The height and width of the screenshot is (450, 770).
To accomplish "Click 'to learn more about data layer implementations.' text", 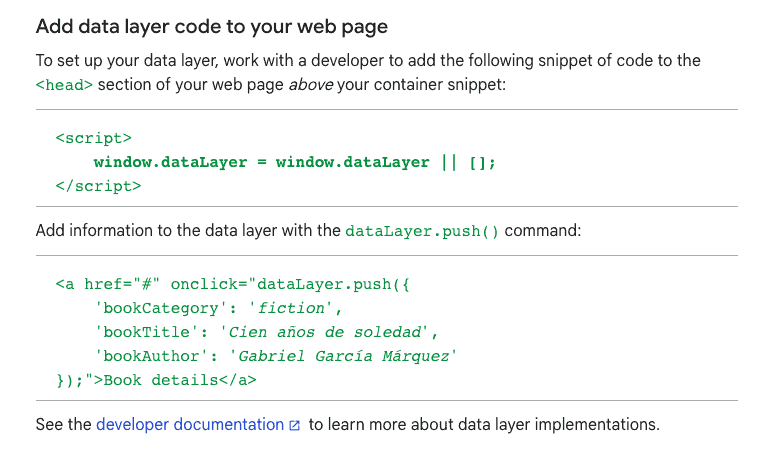I will point(484,424).
